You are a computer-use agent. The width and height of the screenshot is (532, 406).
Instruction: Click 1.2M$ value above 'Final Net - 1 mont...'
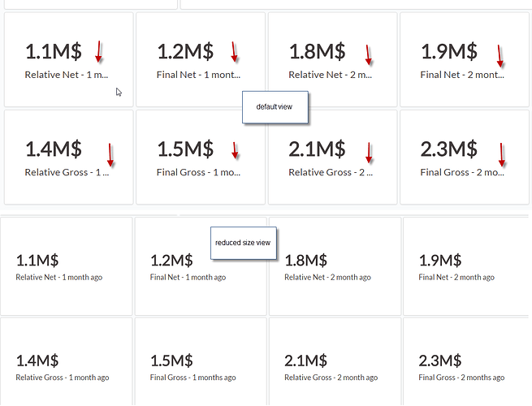tap(185, 51)
